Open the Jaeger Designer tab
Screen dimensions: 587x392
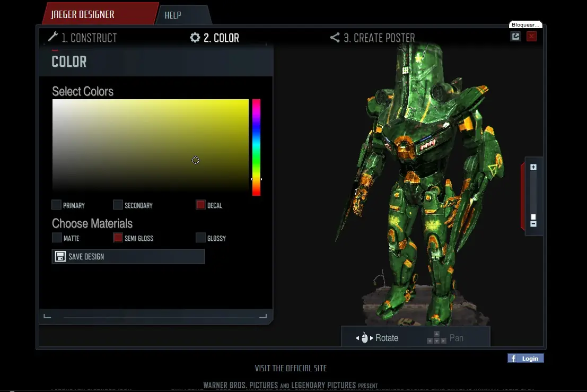point(99,14)
